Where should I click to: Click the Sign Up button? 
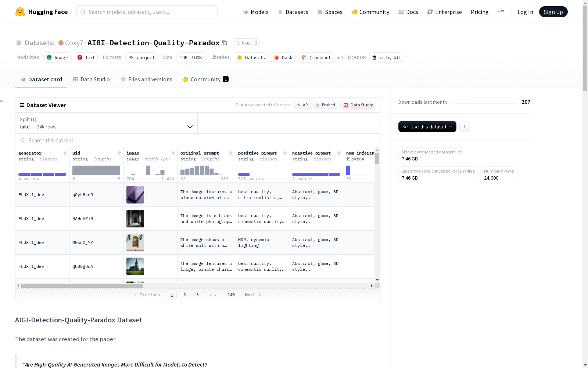(553, 12)
